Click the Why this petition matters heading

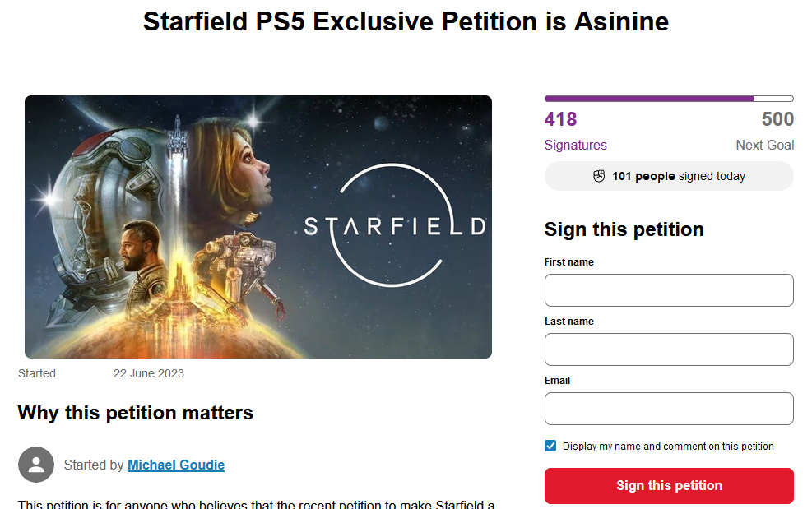136,413
